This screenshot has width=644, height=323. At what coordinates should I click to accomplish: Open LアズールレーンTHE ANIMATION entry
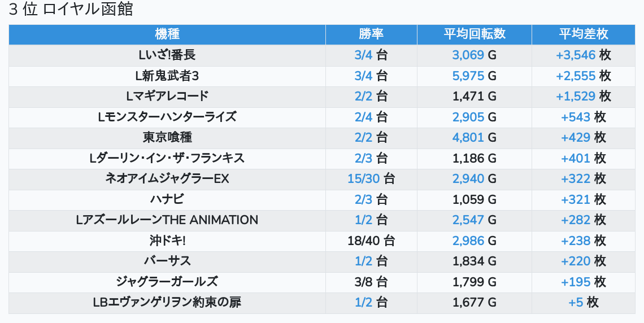(x=167, y=220)
